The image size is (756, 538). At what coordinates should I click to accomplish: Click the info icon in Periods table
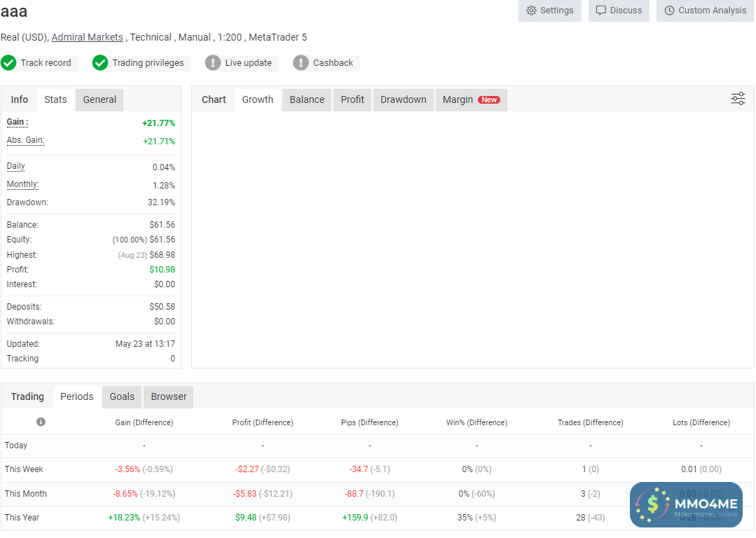pos(41,422)
